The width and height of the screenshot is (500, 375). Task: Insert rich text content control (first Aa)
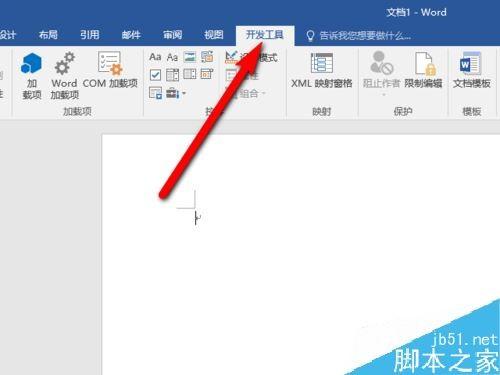155,57
